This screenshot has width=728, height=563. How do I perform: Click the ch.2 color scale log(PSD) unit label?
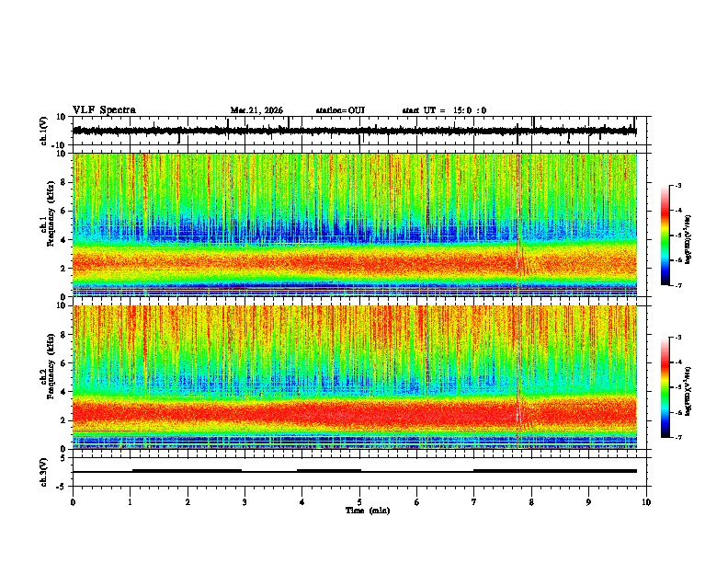point(688,391)
